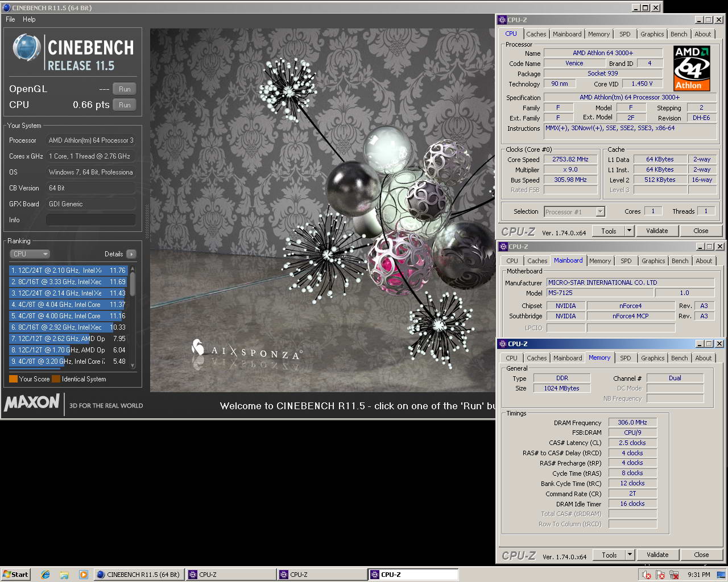
Task: Click the Core Speed value 2753.82 MHz
Action: (570, 160)
